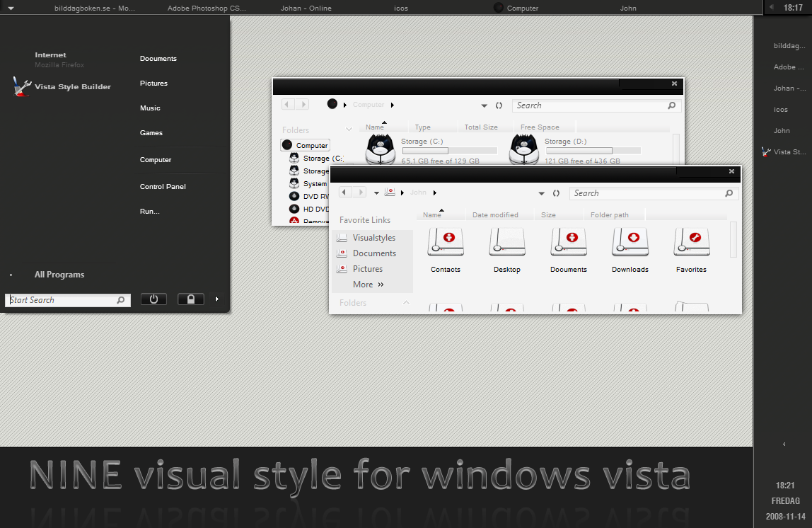Sort by the Date modified column header
The image size is (812, 528).
495,215
